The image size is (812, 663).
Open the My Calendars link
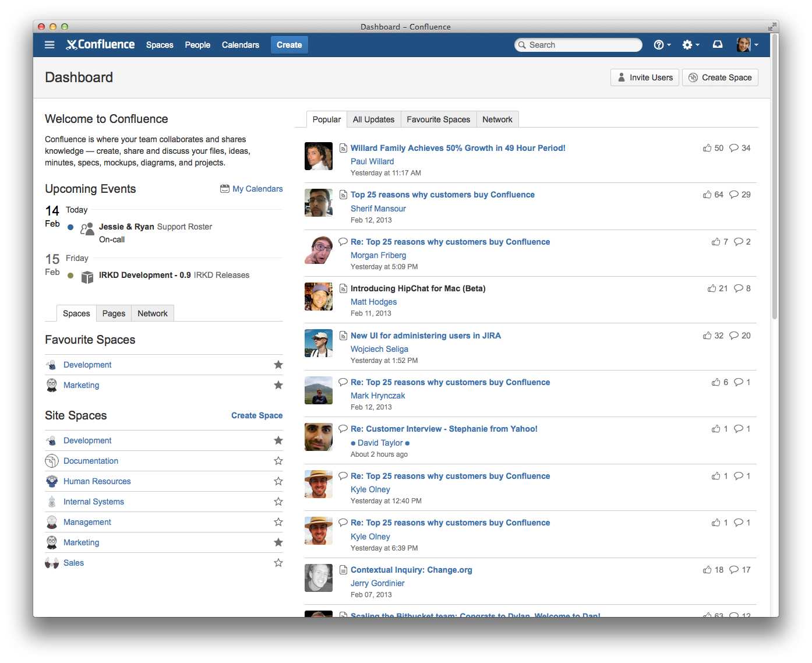pyautogui.click(x=257, y=189)
